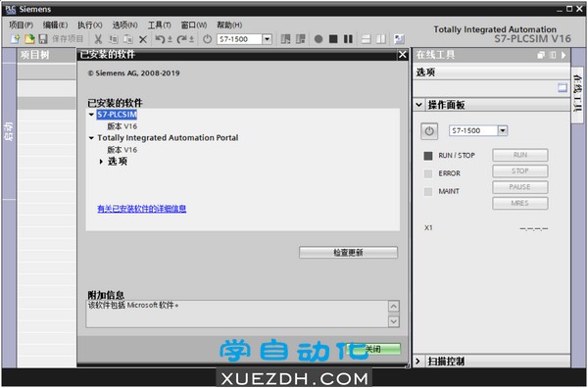Open the 编辑(E) menu

(55, 25)
